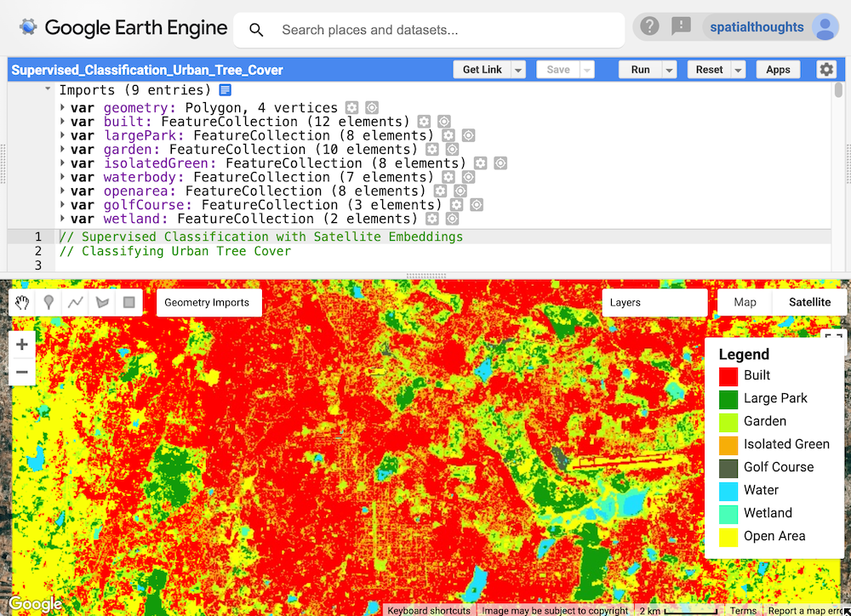The height and width of the screenshot is (616, 851).
Task: Click the Apps button
Action: (778, 70)
